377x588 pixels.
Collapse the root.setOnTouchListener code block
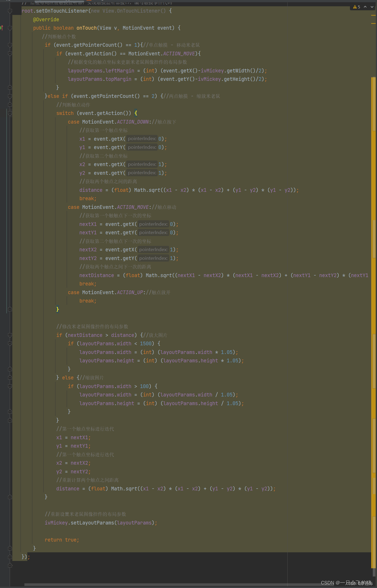[10, 11]
